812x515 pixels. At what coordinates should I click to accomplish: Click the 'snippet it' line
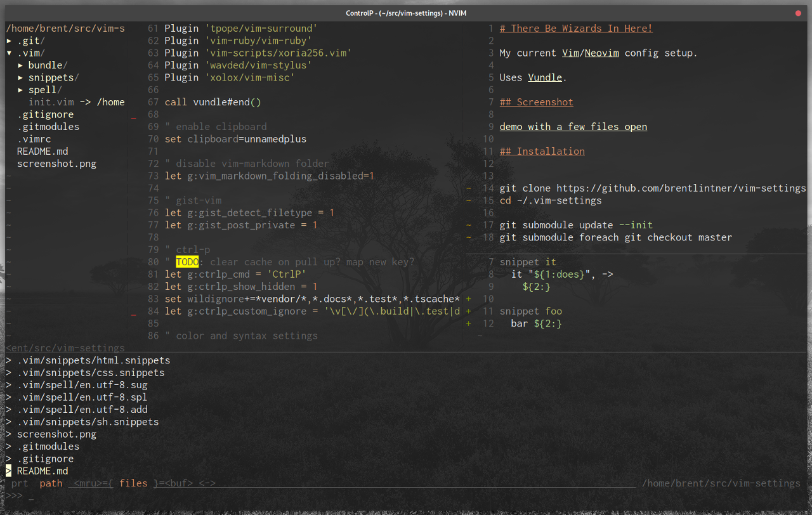pyautogui.click(x=528, y=262)
